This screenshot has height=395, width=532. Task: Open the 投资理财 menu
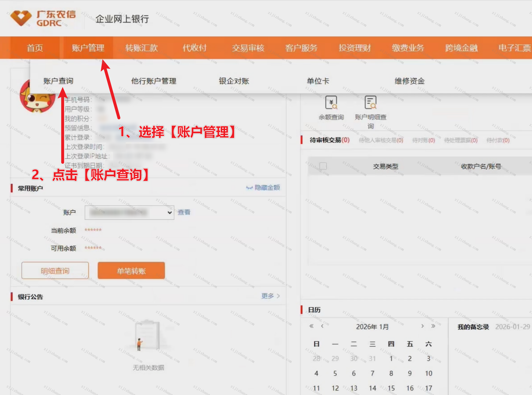point(355,48)
